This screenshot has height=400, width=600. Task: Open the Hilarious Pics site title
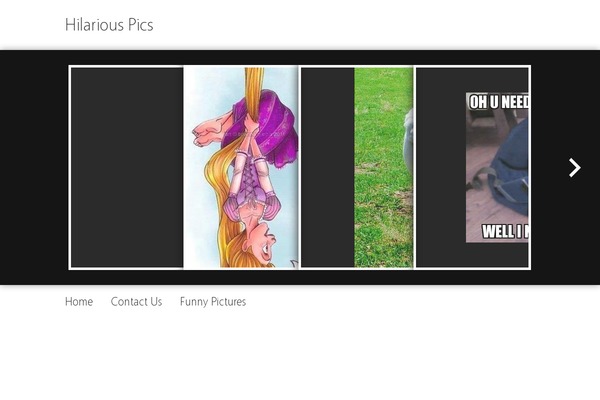click(x=109, y=25)
